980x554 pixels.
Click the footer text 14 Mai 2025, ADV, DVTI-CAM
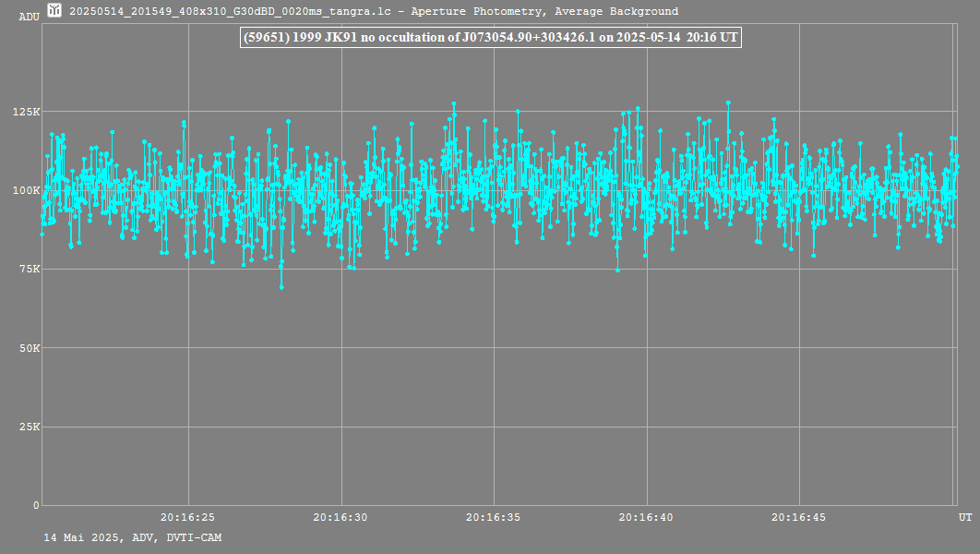click(x=132, y=537)
